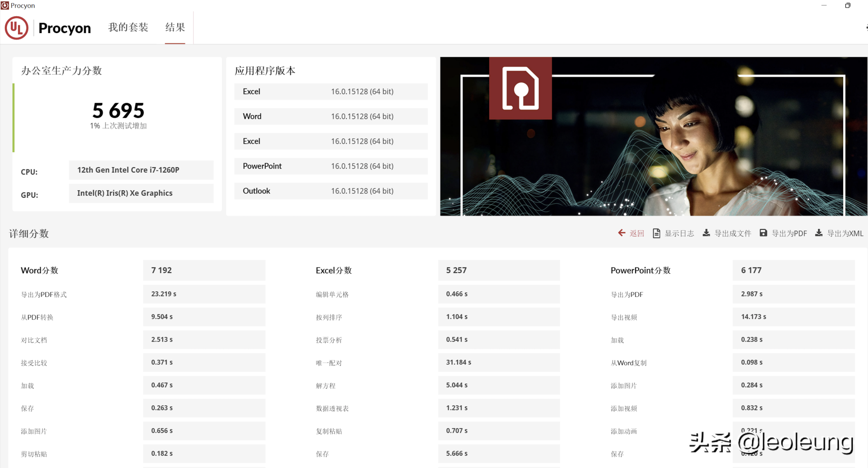This screenshot has width=868, height=468.
Task: Click the 对比文档 label
Action: tap(34, 340)
